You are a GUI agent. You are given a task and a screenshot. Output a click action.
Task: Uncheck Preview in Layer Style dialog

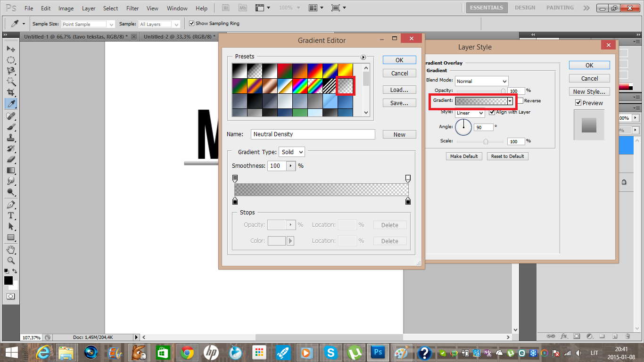point(578,103)
